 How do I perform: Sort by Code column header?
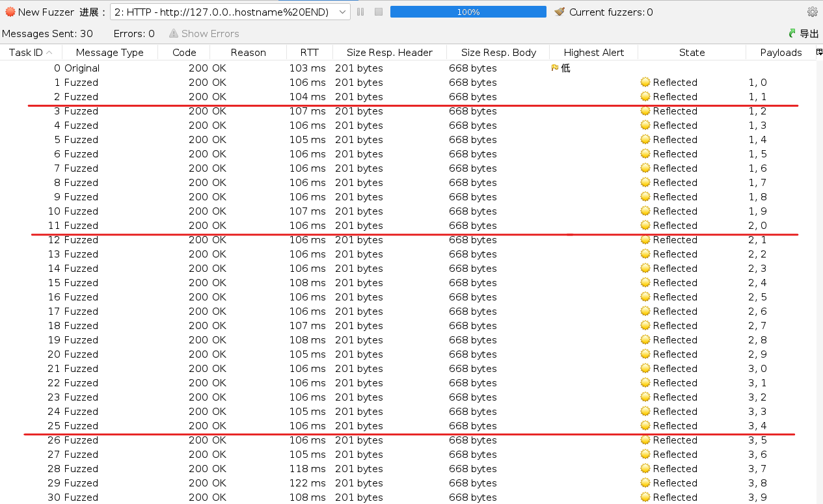184,53
